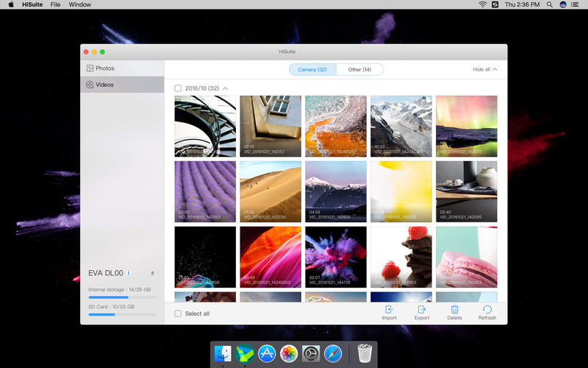Image resolution: width=588 pixels, height=368 pixels.
Task: Switch to the Other (14) tab
Action: coord(359,69)
